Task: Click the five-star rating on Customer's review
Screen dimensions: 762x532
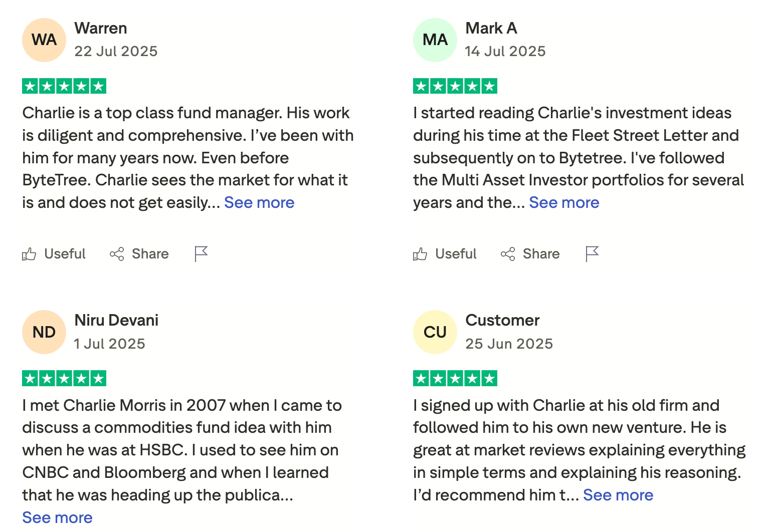Action: tap(455, 378)
